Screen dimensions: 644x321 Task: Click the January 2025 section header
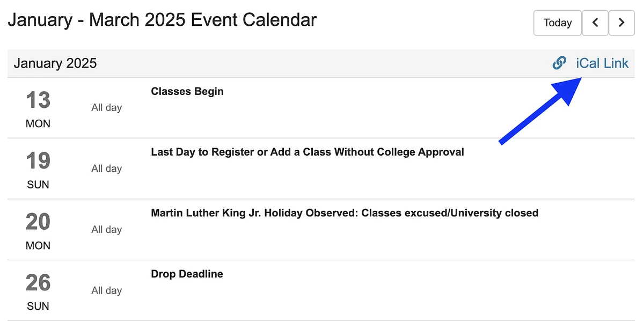(x=55, y=63)
